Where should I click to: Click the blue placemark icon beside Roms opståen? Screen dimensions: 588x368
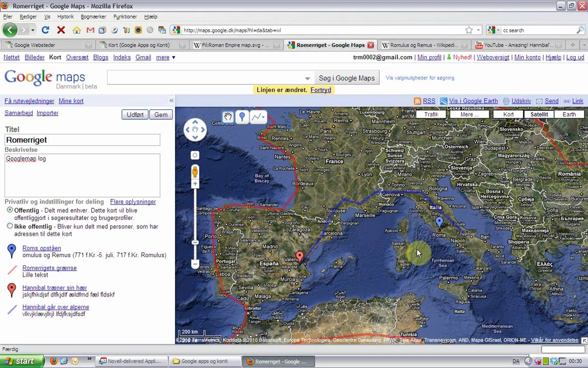(12, 250)
